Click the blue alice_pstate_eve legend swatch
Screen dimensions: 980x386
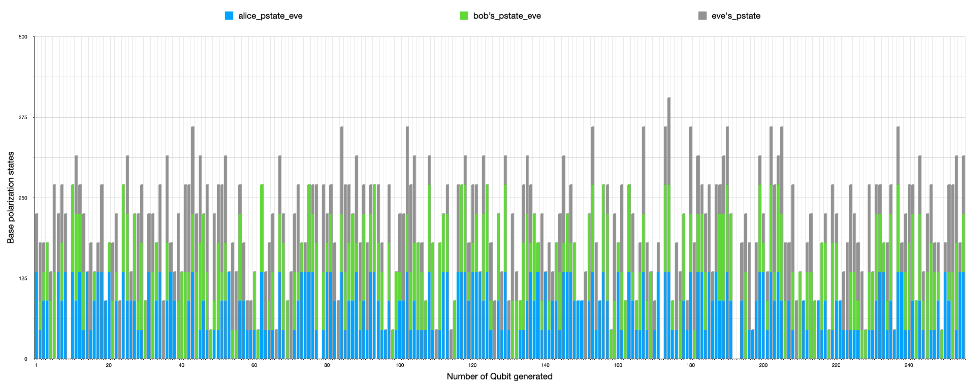pyautogui.click(x=229, y=16)
